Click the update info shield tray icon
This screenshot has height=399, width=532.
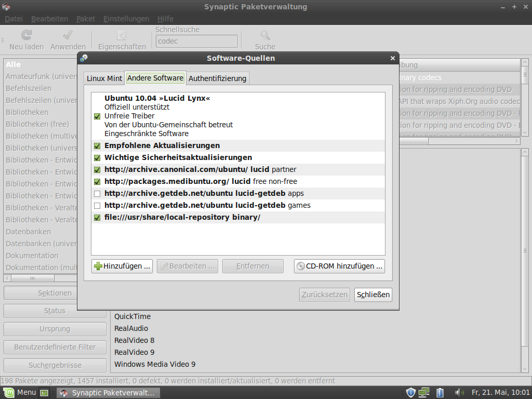point(410,392)
